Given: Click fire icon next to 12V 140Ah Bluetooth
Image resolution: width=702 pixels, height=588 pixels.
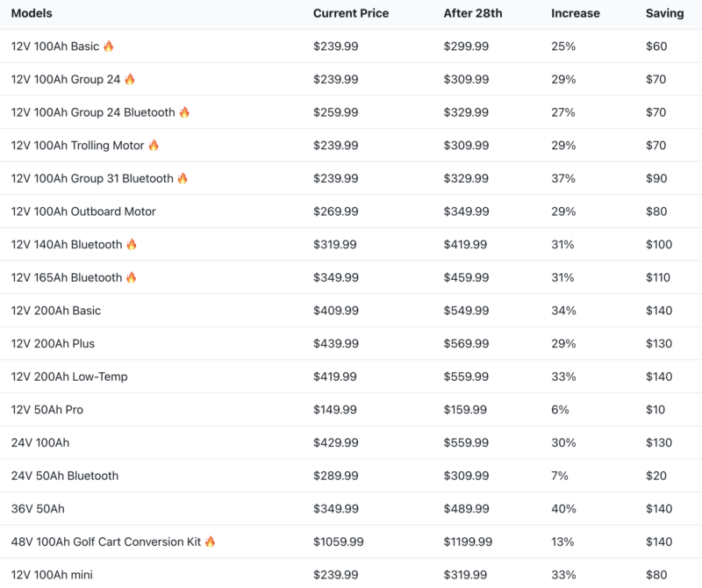Looking at the screenshot, I should coord(132,244).
